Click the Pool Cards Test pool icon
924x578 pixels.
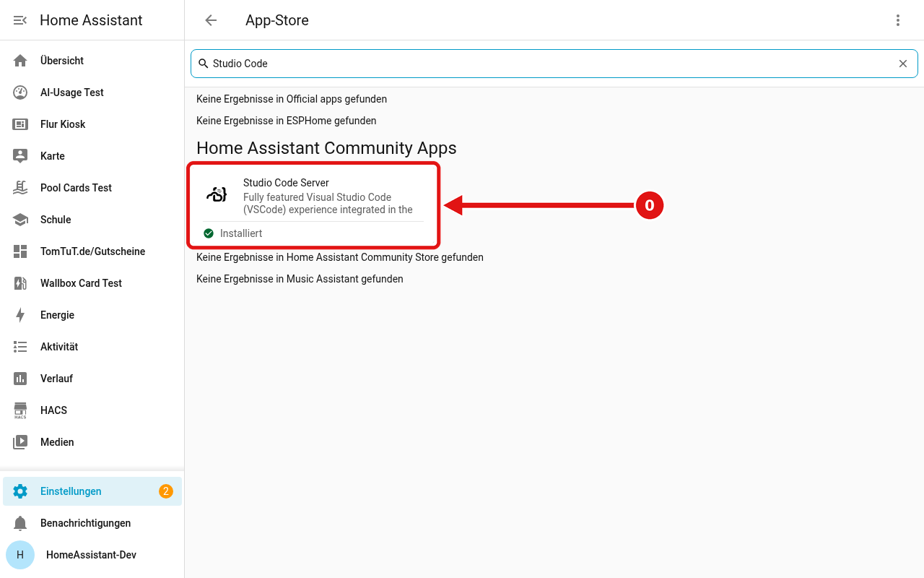(20, 188)
